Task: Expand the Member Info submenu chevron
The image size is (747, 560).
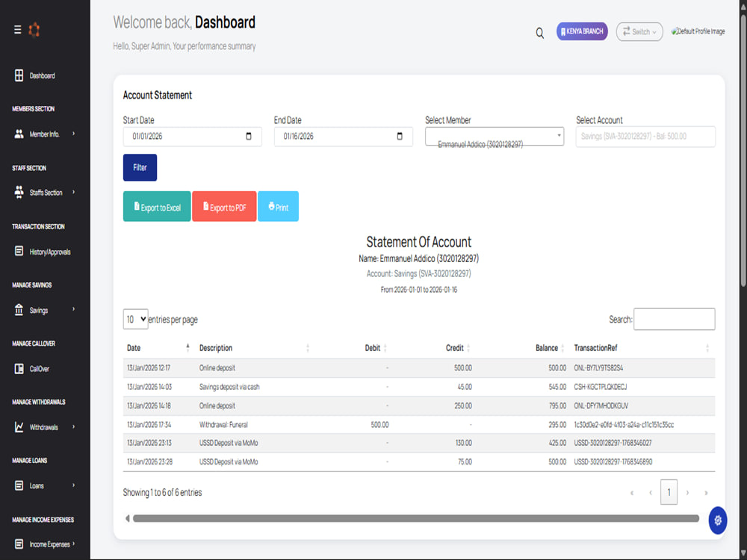Action: tap(73, 134)
